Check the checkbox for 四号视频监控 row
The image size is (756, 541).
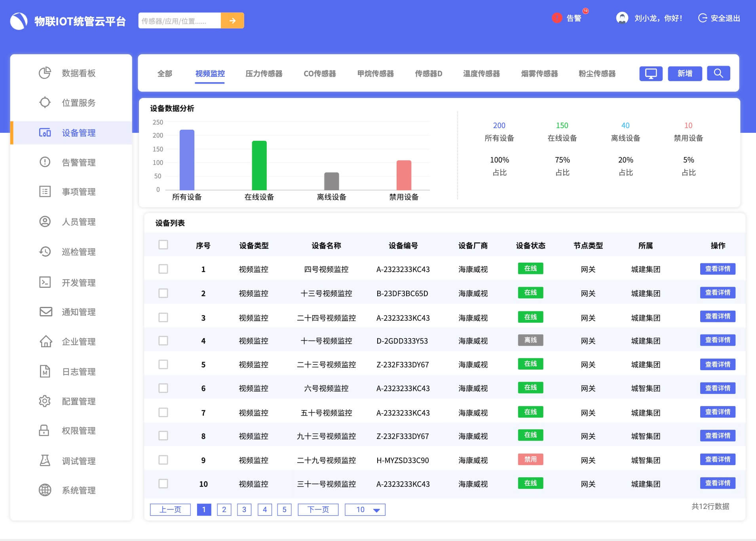tap(163, 269)
